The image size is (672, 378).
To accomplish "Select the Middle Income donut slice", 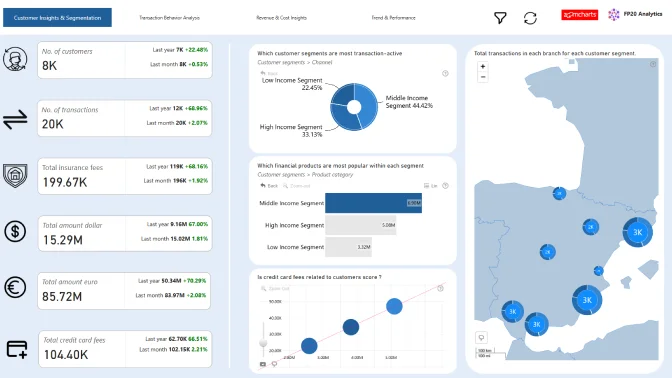I will 369,105.
